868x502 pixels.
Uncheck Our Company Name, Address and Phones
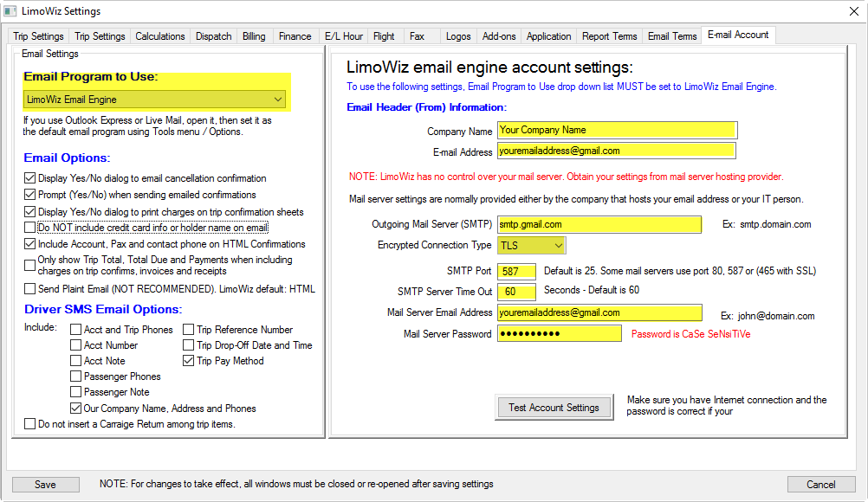coord(76,409)
